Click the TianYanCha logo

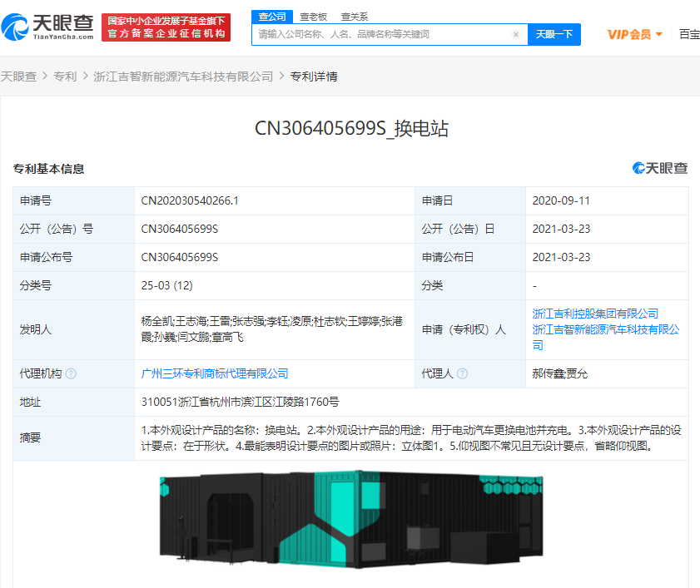pyautogui.click(x=47, y=27)
